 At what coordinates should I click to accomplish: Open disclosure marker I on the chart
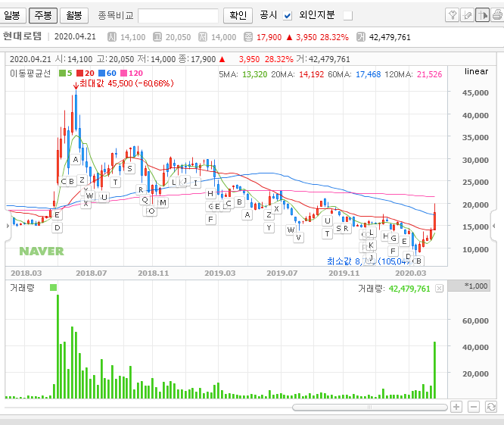pyautogui.click(x=195, y=183)
